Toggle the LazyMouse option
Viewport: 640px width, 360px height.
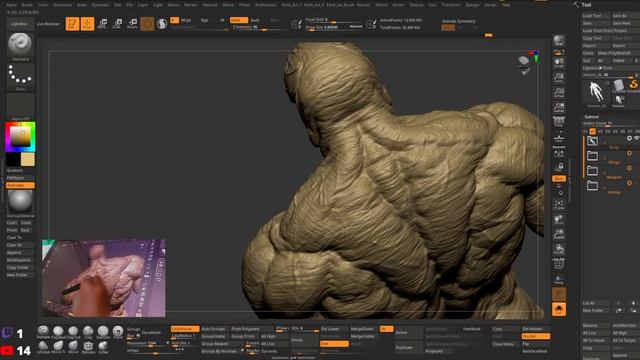pos(185,329)
